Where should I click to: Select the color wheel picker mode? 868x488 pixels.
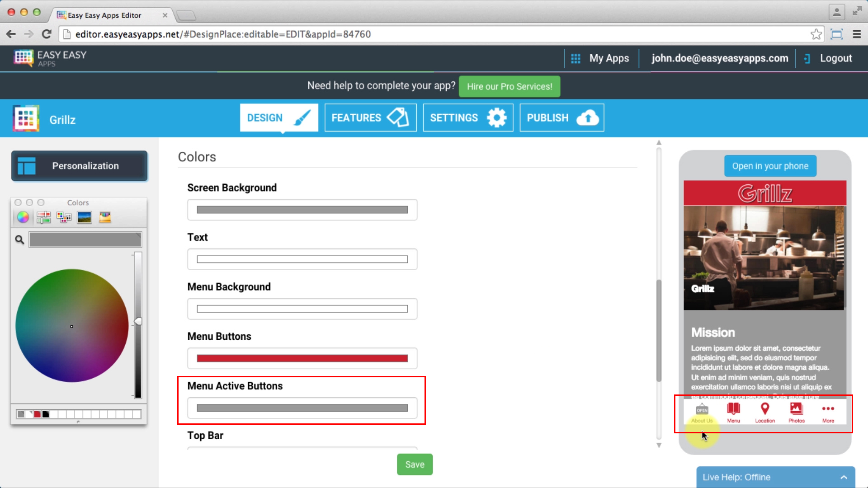23,217
